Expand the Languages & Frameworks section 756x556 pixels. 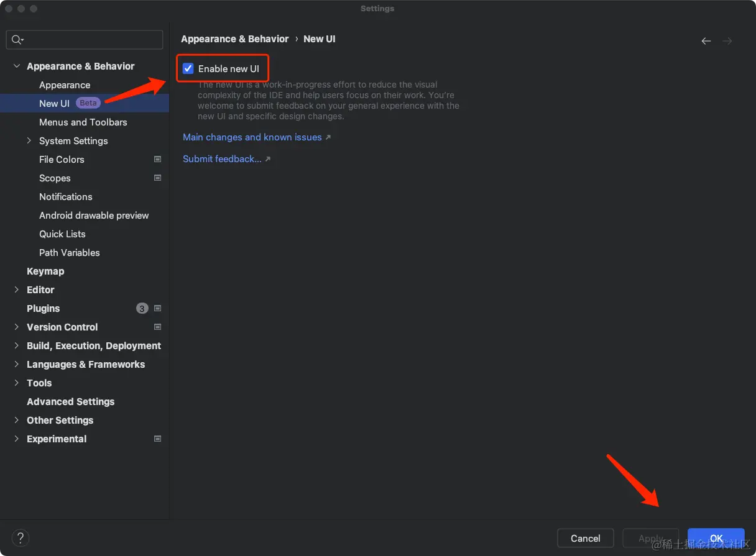tap(17, 365)
